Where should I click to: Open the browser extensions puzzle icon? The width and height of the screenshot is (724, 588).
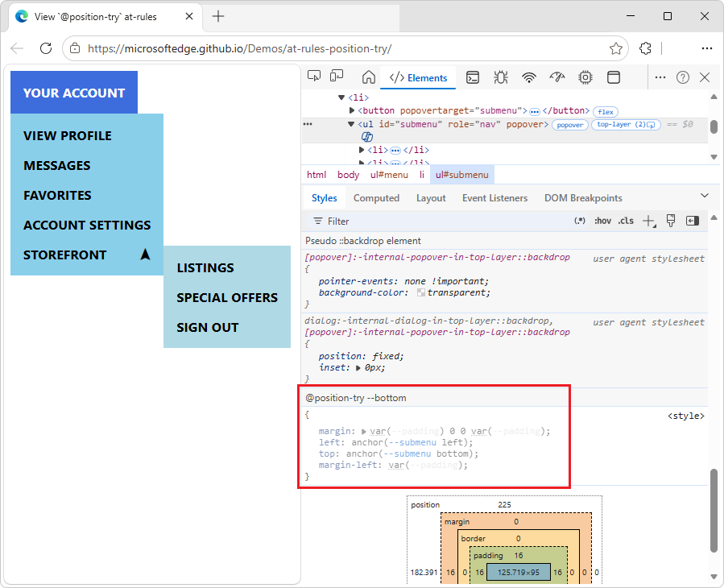point(645,48)
